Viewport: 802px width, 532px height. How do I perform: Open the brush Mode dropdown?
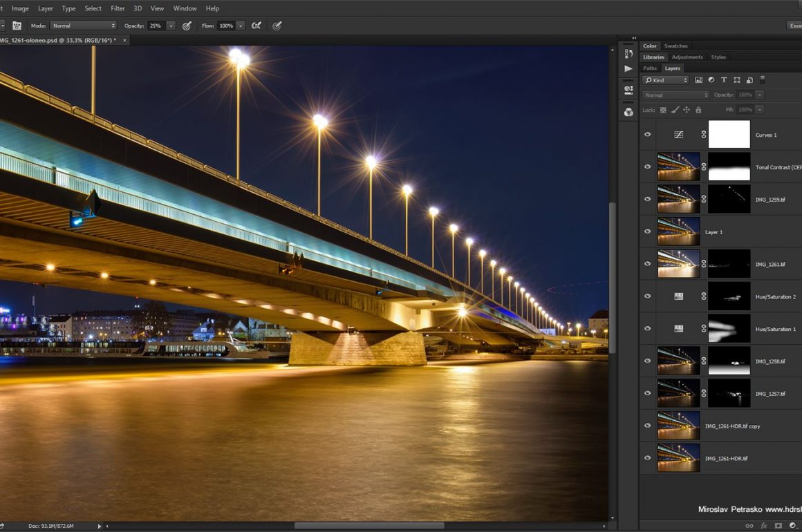[x=83, y=26]
